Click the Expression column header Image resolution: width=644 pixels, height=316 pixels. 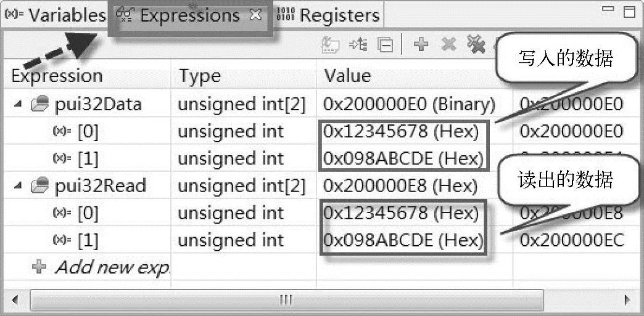(57, 76)
